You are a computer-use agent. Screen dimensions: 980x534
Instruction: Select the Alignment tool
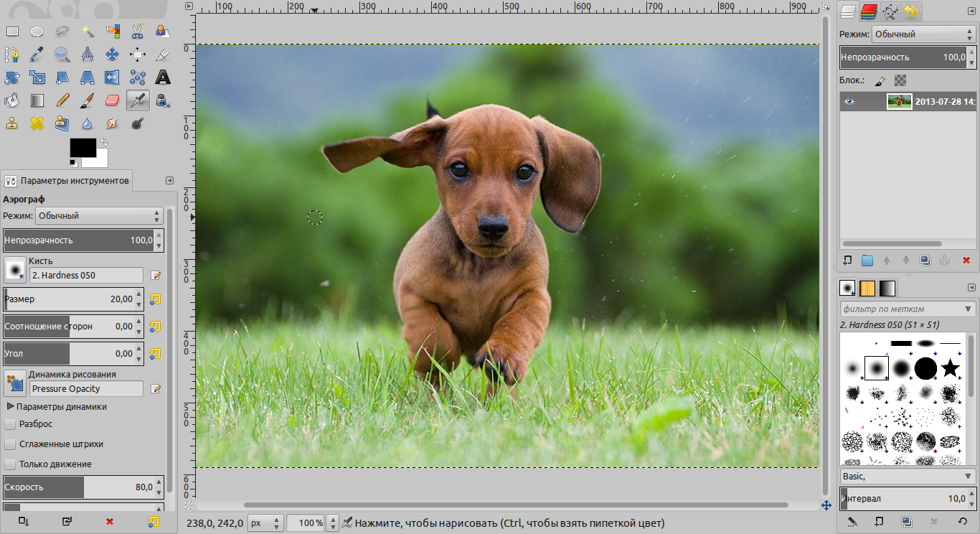pyautogui.click(x=138, y=54)
